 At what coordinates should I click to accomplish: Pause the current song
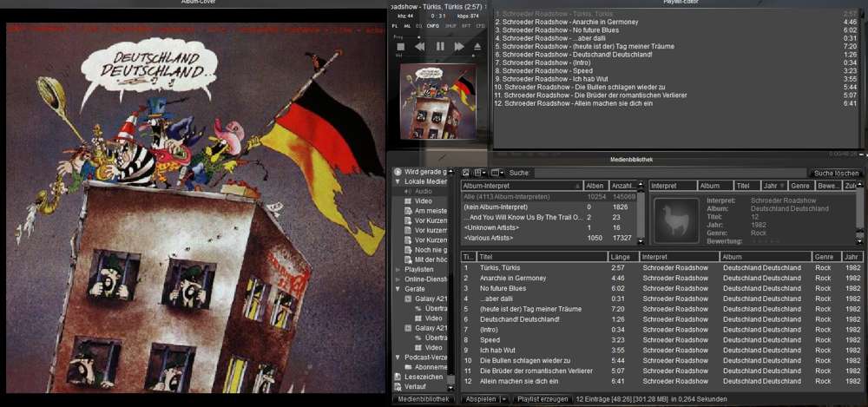pyautogui.click(x=440, y=47)
